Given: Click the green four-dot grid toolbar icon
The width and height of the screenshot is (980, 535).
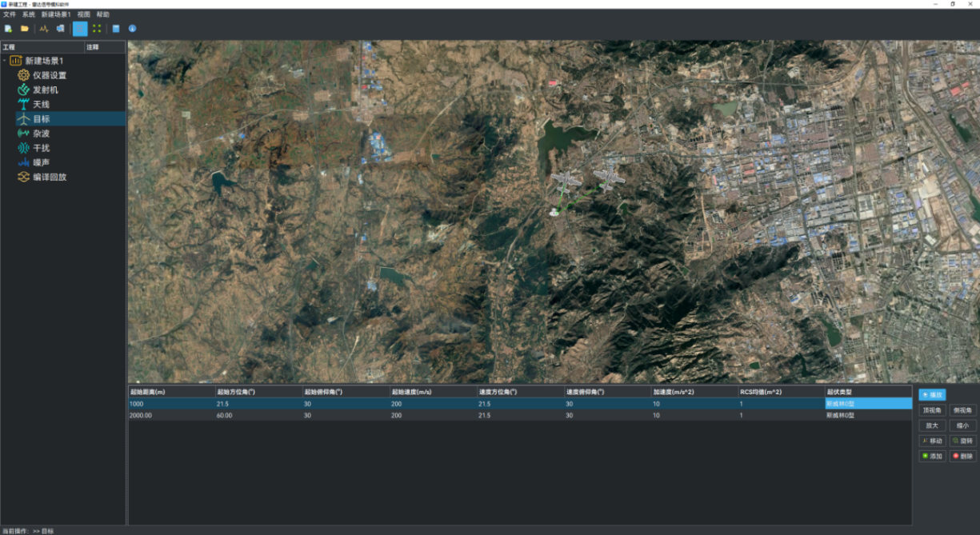Looking at the screenshot, I should (x=97, y=29).
